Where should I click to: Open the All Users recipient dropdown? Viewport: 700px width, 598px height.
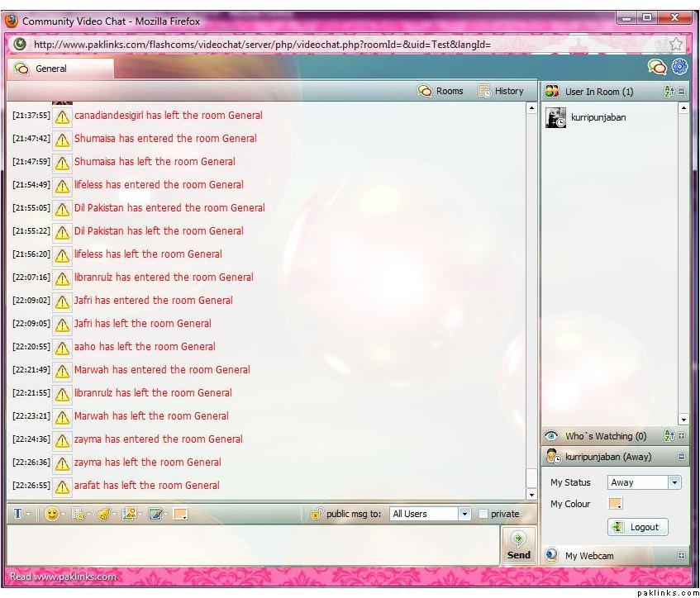coord(464,514)
